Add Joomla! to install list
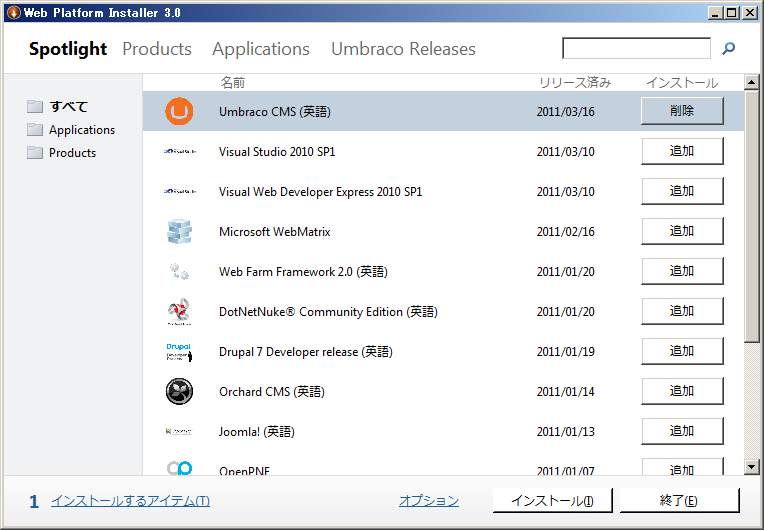This screenshot has width=764, height=530. (682, 431)
